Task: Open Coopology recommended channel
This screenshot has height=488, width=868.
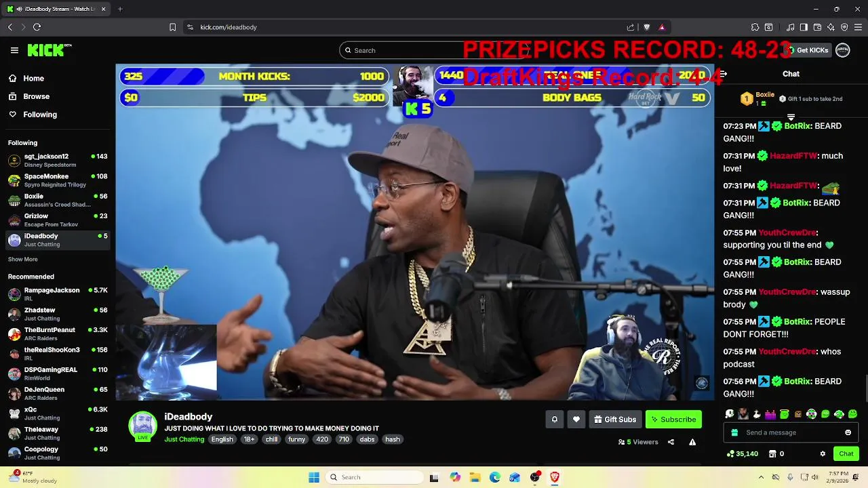Action: coord(58,453)
